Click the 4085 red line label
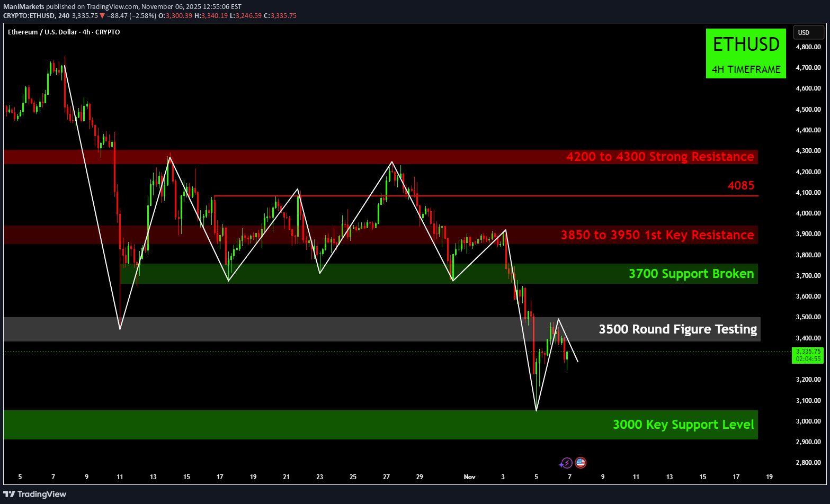This screenshot has width=830, height=504. point(740,185)
